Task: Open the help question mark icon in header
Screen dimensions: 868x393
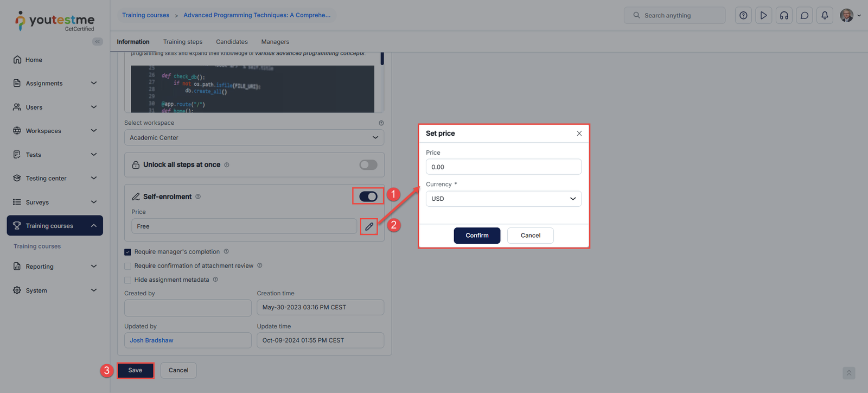Action: click(743, 15)
